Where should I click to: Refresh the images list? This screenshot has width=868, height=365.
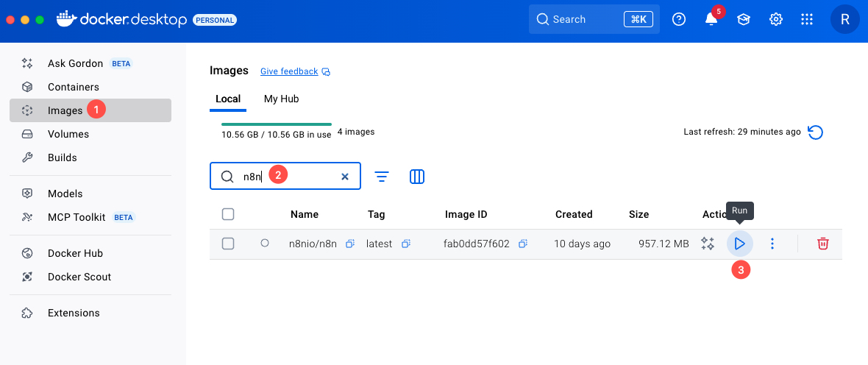pos(816,132)
